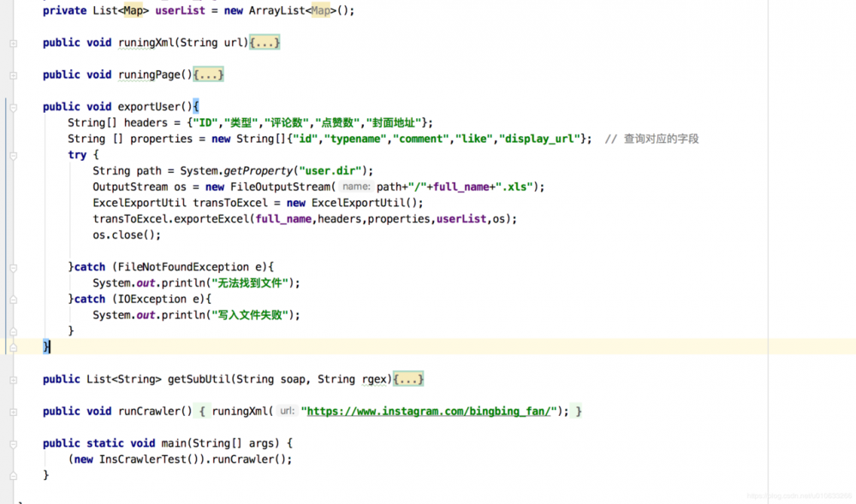Click the 'properties' variable in its declaration
This screenshot has width=856, height=504.
tap(162, 139)
